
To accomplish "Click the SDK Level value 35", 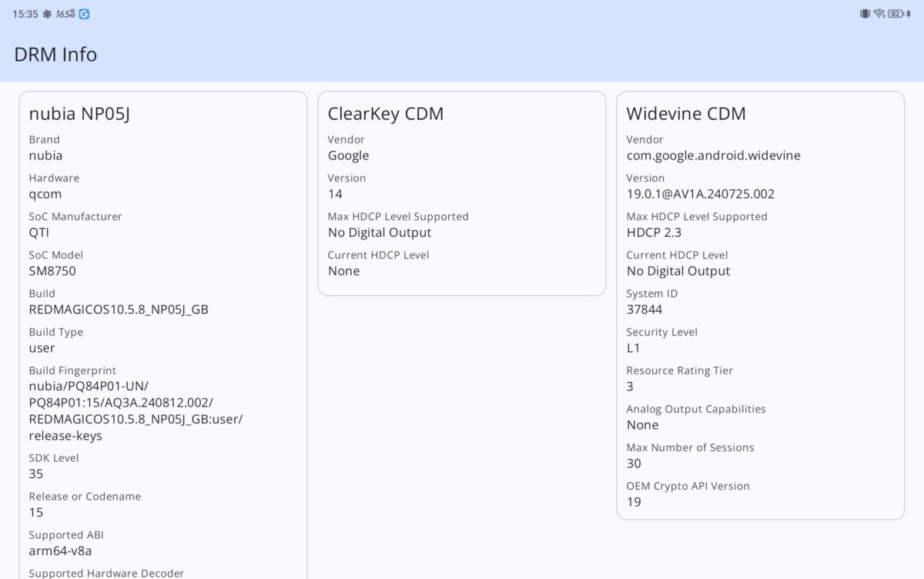I will click(x=36, y=474).
